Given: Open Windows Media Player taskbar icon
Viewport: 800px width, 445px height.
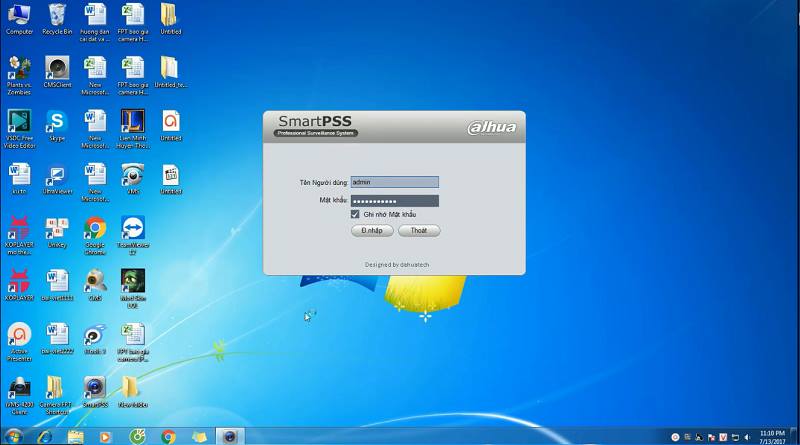Looking at the screenshot, I should pyautogui.click(x=105, y=437).
